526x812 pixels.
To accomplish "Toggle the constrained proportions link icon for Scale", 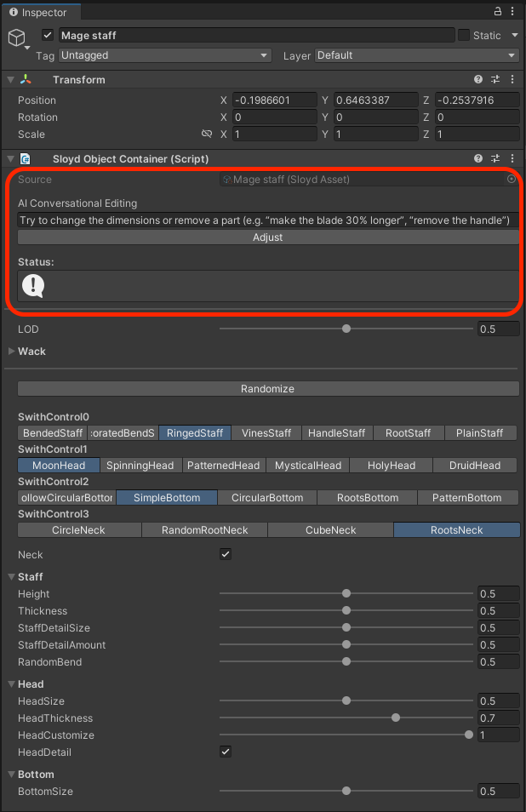I will [206, 134].
